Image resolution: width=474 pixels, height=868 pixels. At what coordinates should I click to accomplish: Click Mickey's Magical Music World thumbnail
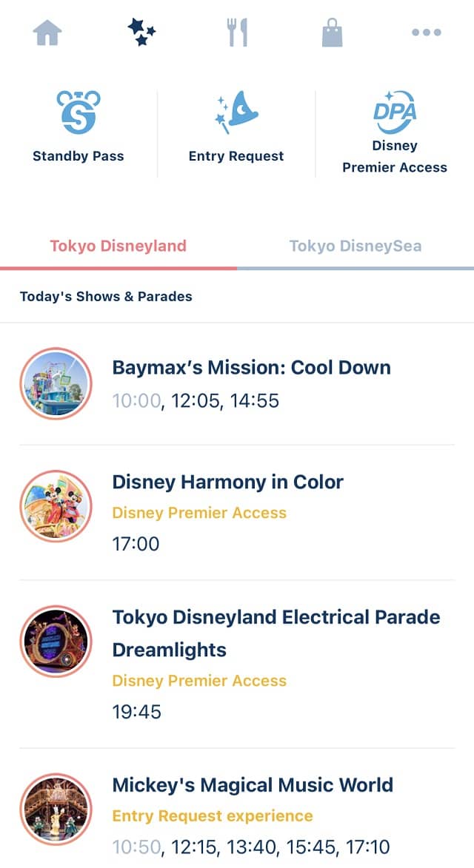click(56, 809)
